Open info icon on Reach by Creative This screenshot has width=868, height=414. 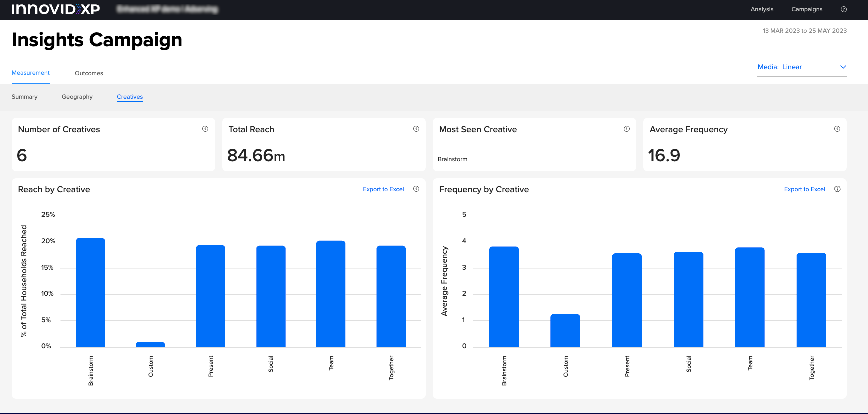tap(416, 189)
